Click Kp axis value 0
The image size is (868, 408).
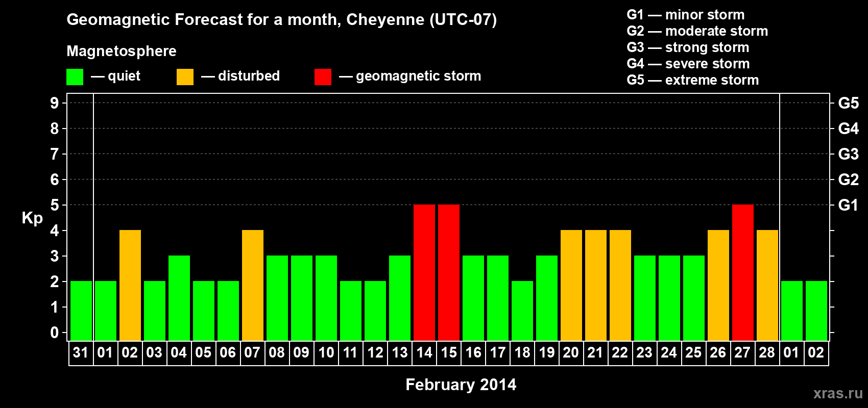coord(55,333)
